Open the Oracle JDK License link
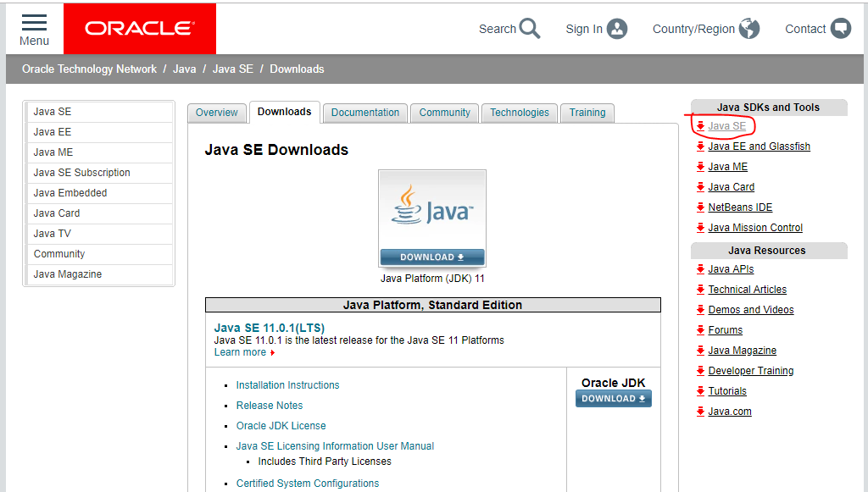 [x=281, y=426]
